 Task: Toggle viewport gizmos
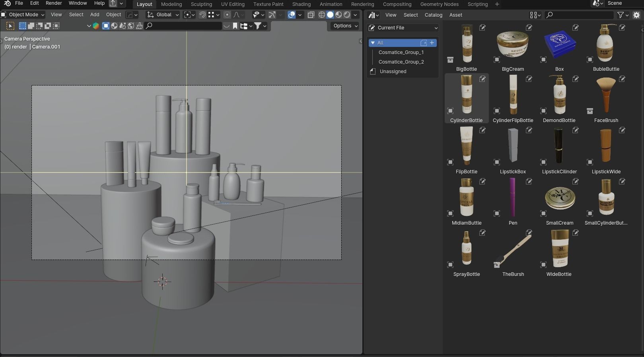(272, 15)
